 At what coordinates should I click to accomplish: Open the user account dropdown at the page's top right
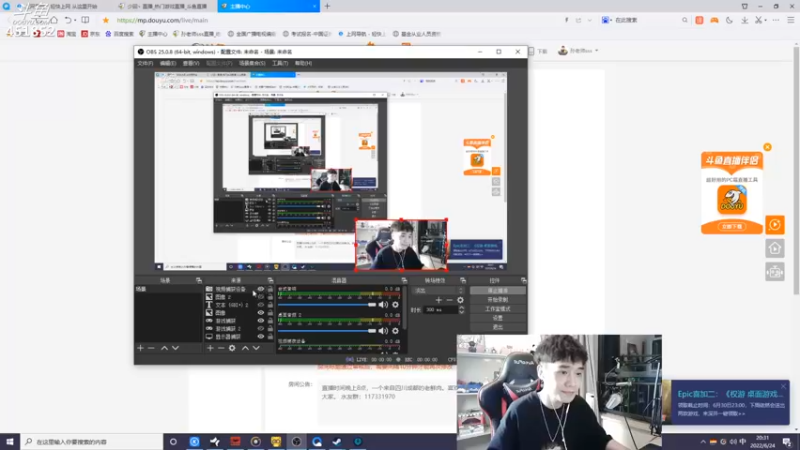(578, 51)
